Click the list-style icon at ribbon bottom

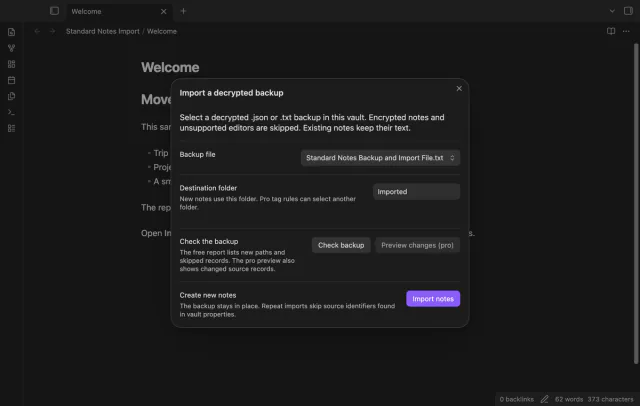point(11,129)
